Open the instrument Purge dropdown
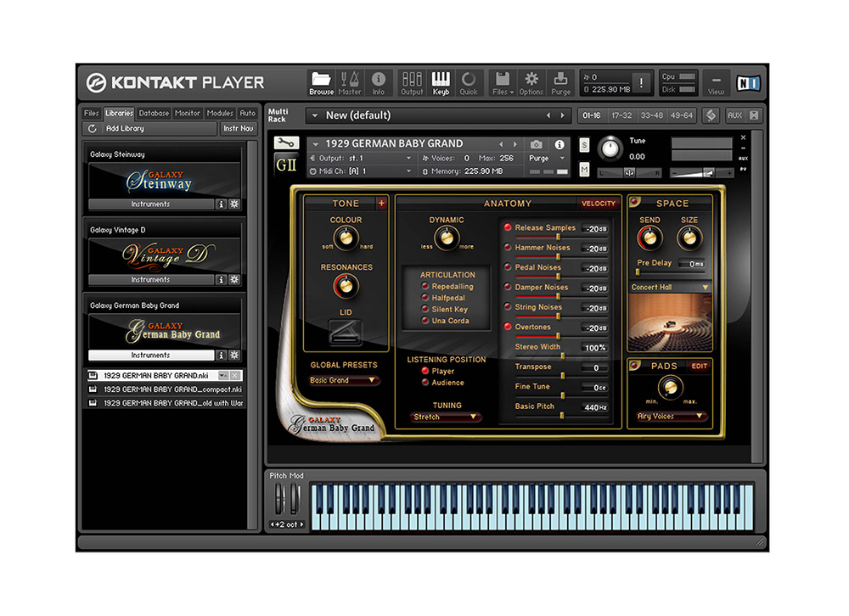The height and width of the screenshot is (616, 849). (x=547, y=158)
